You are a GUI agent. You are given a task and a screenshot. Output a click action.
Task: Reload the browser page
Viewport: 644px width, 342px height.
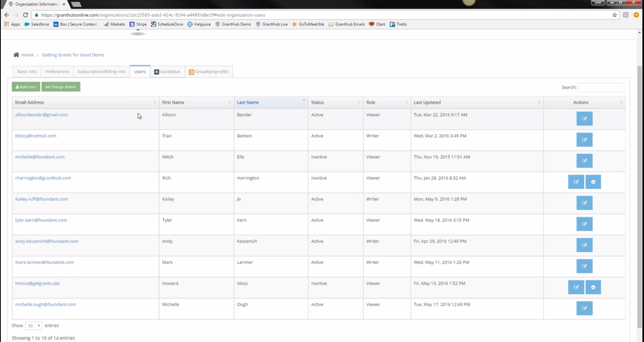coord(25,15)
